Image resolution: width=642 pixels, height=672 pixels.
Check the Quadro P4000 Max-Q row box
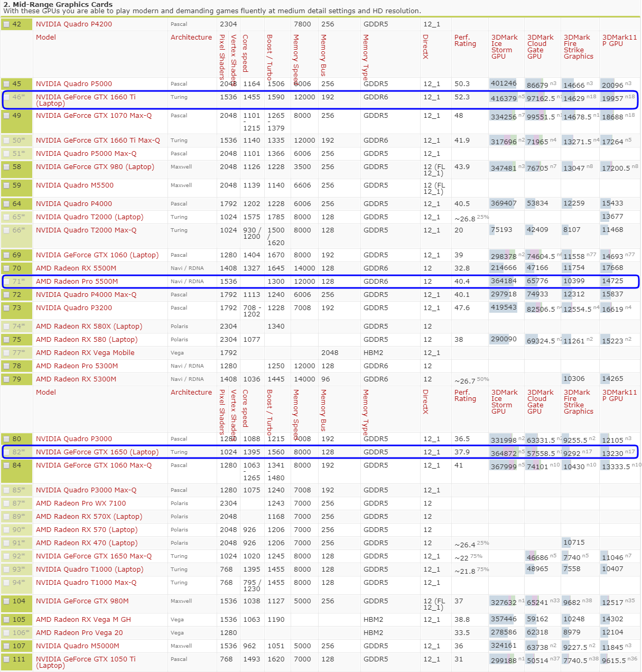click(6, 295)
